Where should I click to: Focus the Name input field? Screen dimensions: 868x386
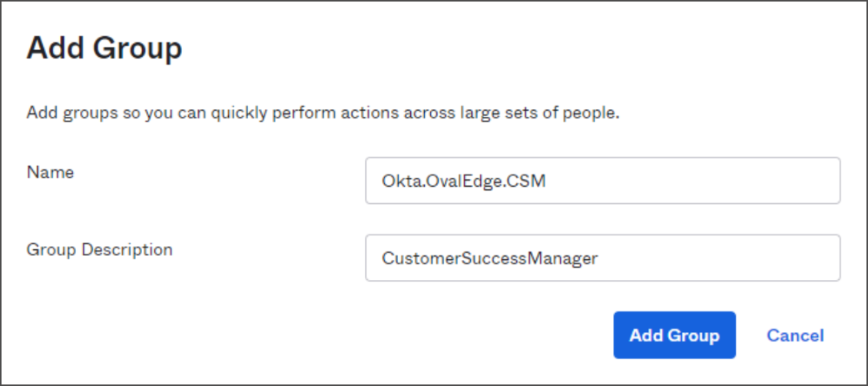(603, 181)
